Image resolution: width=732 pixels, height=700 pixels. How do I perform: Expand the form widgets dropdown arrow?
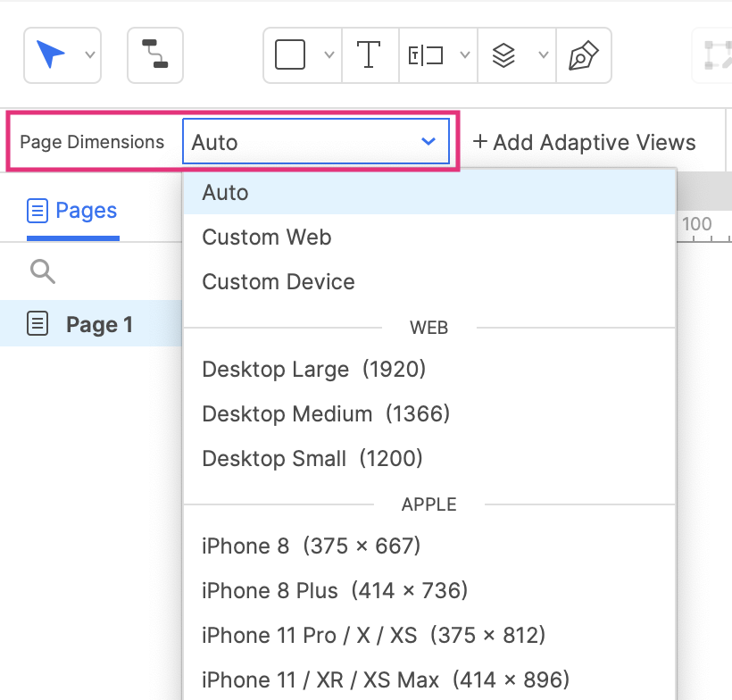click(x=464, y=55)
